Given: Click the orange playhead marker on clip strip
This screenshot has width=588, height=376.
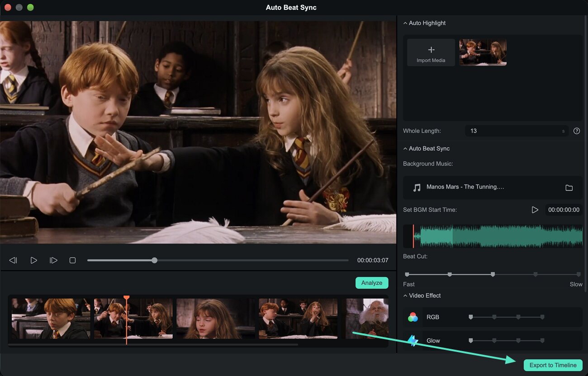Looking at the screenshot, I should click(127, 297).
